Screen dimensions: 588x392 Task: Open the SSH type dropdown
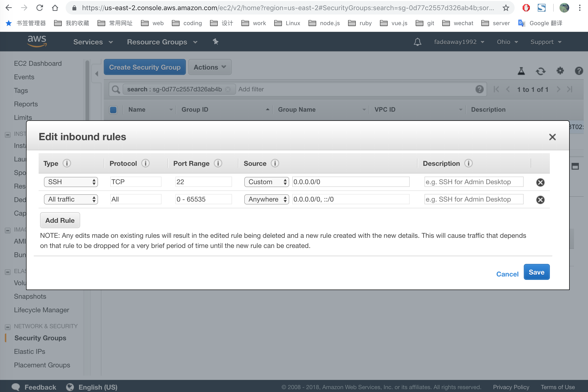[x=71, y=182]
